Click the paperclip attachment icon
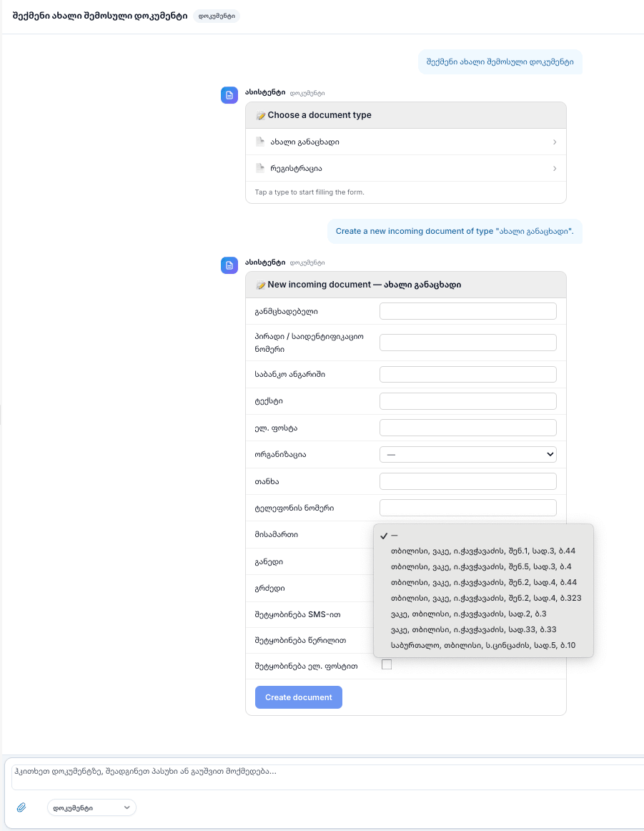The height and width of the screenshot is (831, 644). pyautogui.click(x=21, y=807)
